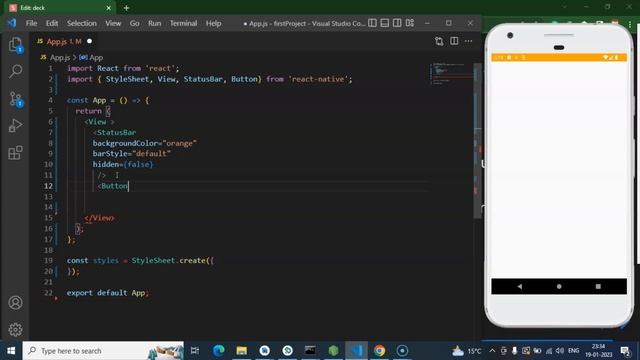The height and width of the screenshot is (360, 640).
Task: Click the 'Type here to search' taskbar box
Action: point(103,351)
